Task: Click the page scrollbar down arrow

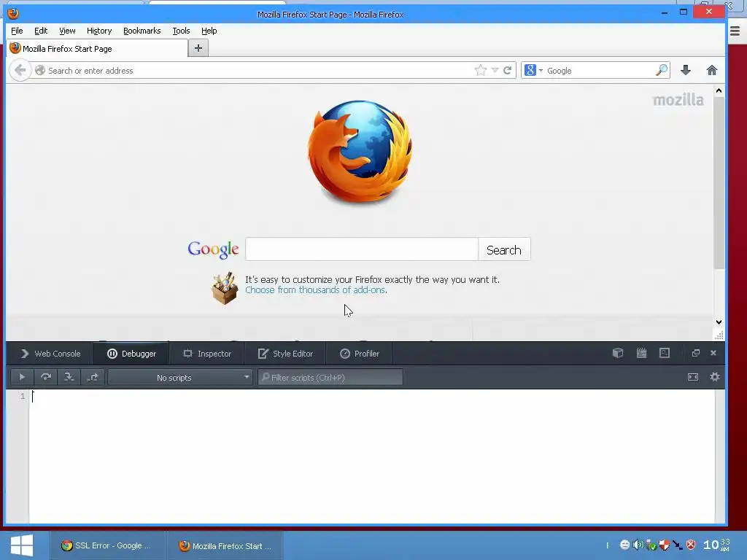Action: [x=719, y=322]
